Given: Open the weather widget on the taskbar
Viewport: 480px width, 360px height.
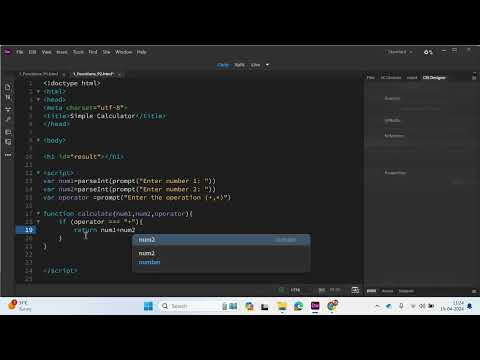Looking at the screenshot, I should (x=19, y=306).
